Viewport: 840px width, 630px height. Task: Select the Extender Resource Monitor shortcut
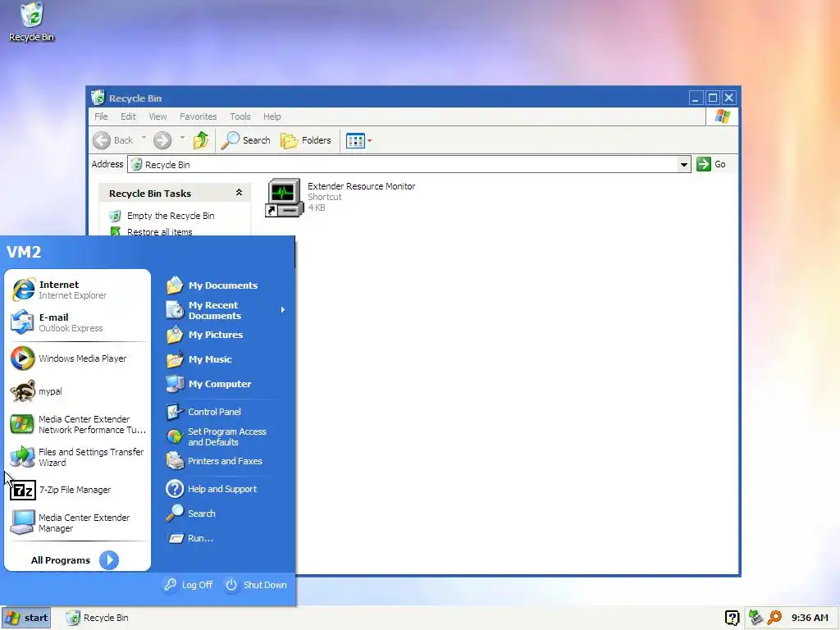(x=340, y=197)
